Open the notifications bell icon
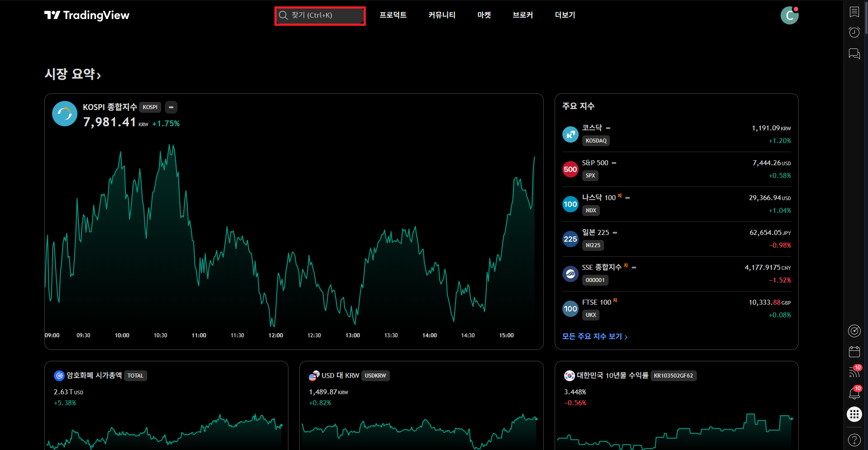Viewport: 868px width, 450px height. click(854, 393)
